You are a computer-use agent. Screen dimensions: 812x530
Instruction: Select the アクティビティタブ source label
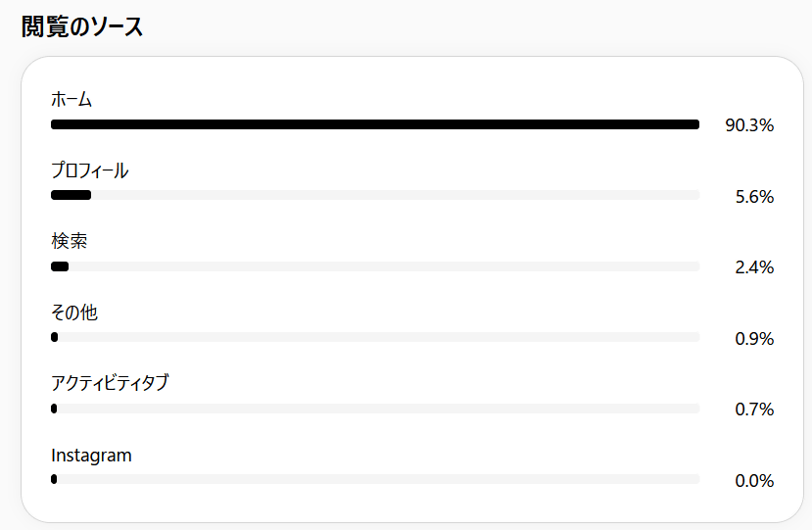pyautogui.click(x=110, y=383)
